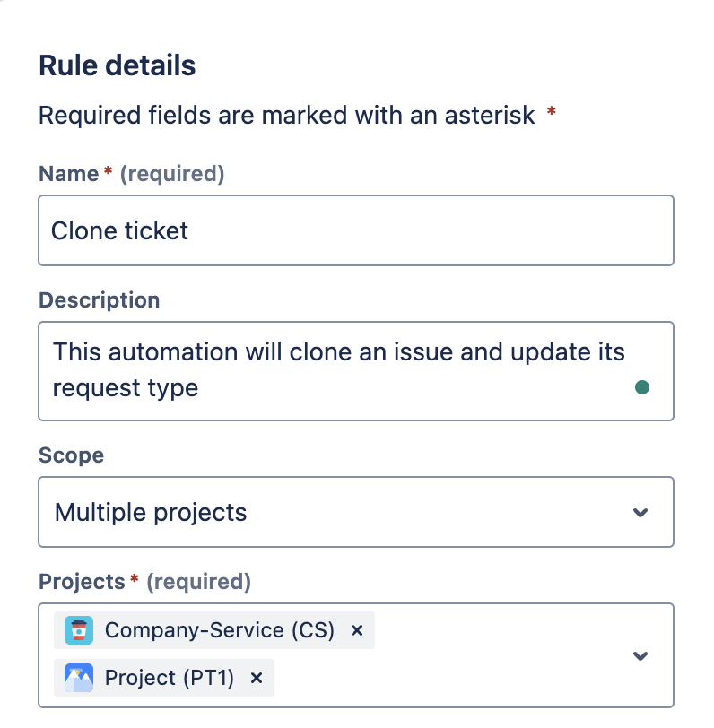Screen dimensions: 714x728
Task: Open the Projects dropdown chevron arrow
Action: click(640, 655)
